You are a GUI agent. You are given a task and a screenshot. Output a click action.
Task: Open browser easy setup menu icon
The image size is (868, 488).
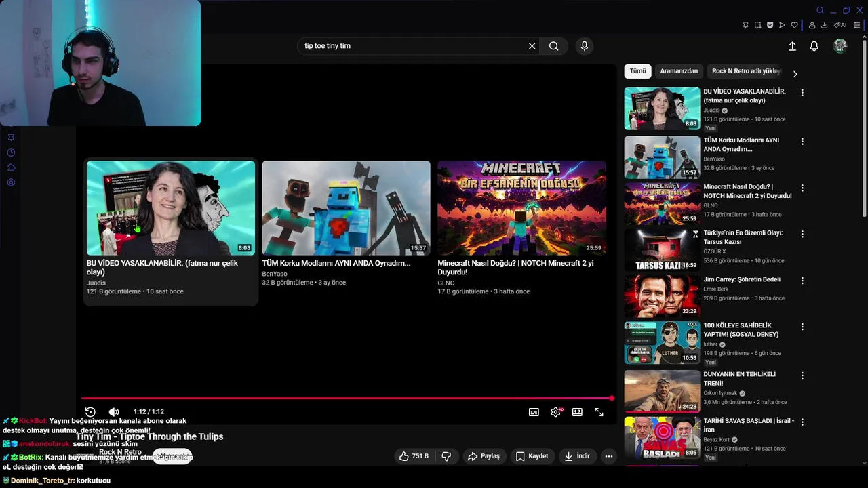click(857, 25)
